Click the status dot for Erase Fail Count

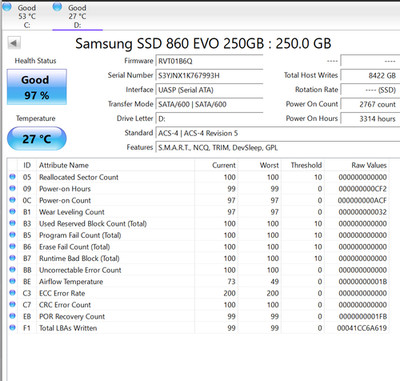tap(12, 246)
